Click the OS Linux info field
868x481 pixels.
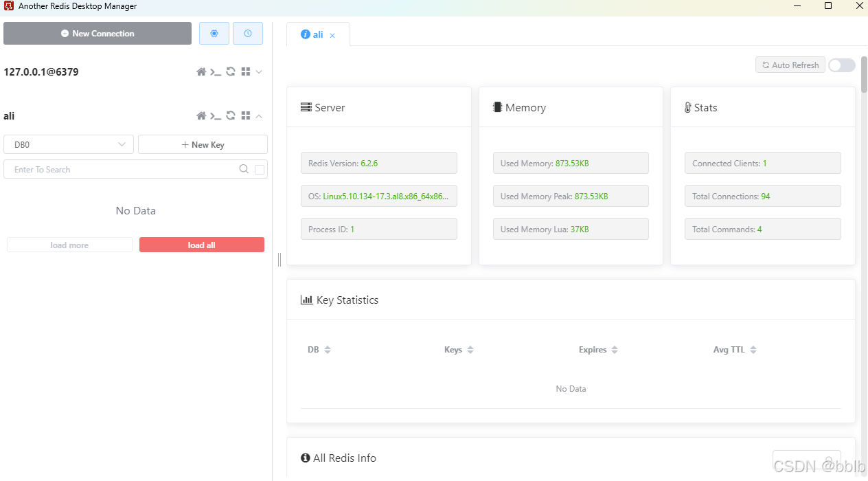tap(379, 196)
